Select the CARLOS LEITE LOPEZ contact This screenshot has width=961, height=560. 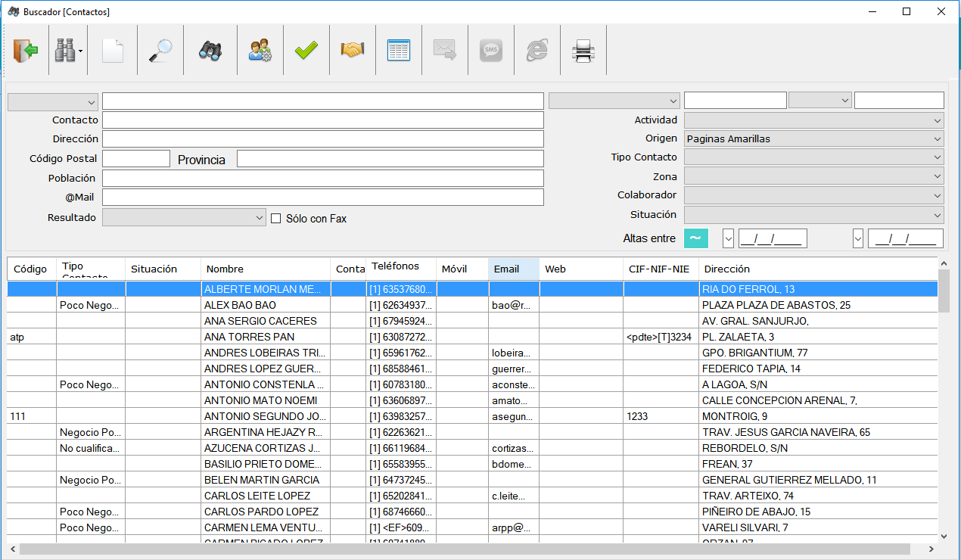pos(472,496)
